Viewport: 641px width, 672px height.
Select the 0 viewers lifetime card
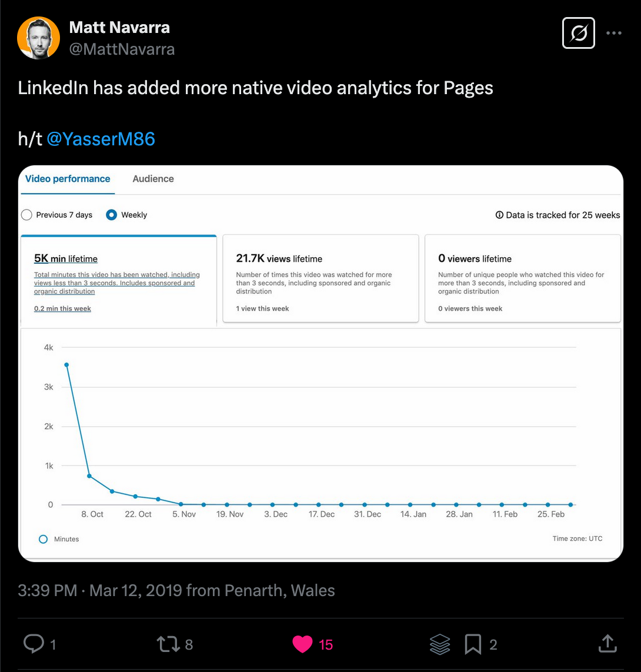(x=522, y=278)
